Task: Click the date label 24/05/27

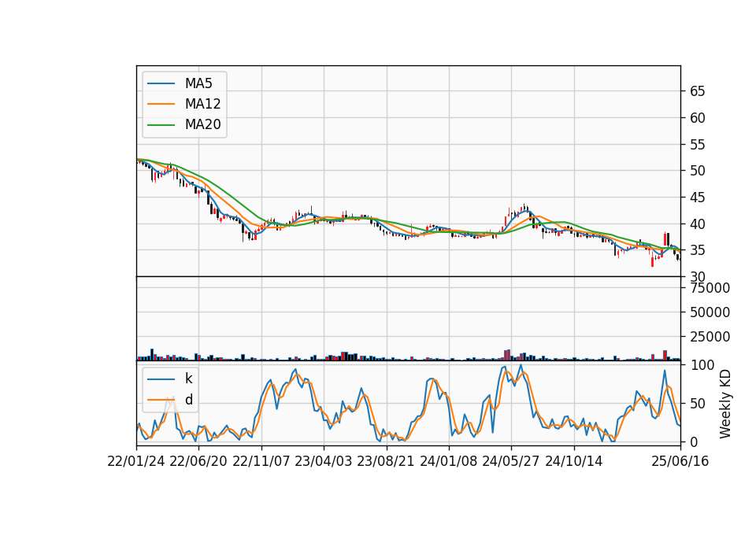Action: 511,462
